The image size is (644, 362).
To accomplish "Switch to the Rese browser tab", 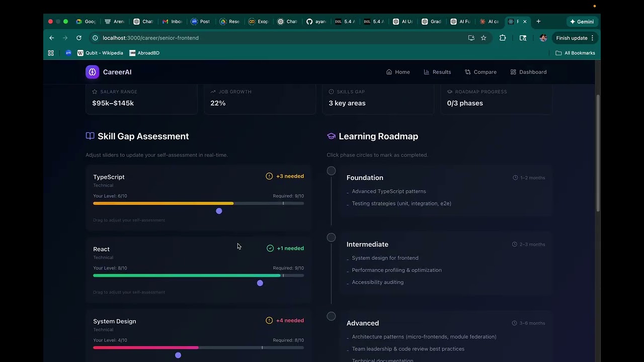I will point(230,22).
